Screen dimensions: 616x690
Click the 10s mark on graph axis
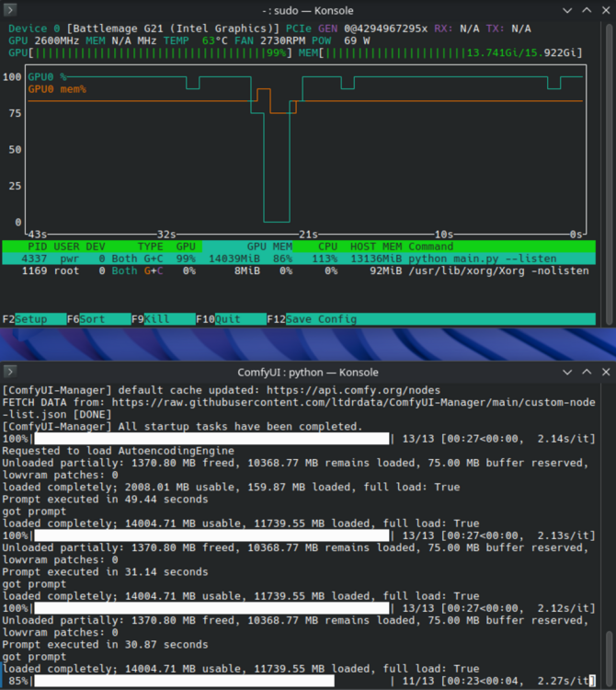coord(444,234)
